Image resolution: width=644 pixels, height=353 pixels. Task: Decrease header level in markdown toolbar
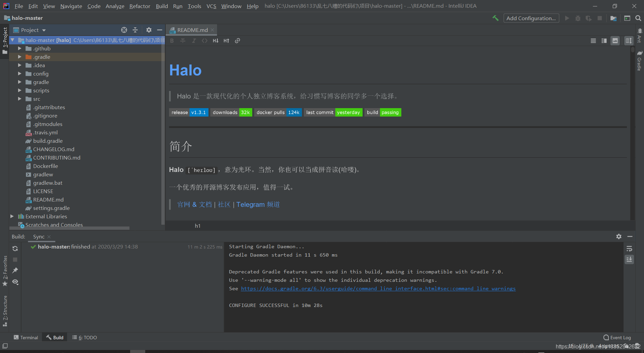(216, 41)
